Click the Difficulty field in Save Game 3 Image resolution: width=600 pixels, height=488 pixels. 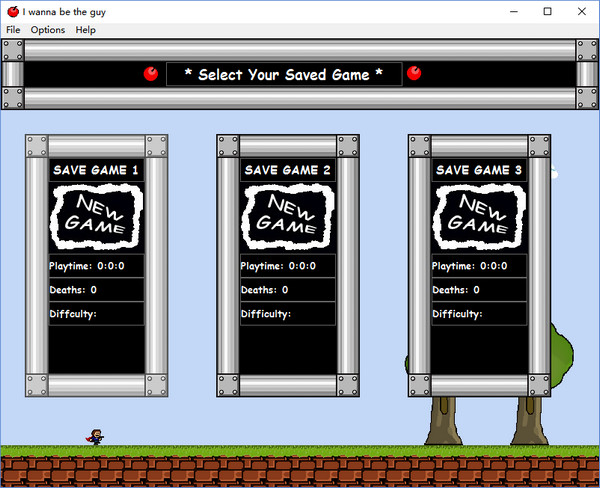(x=479, y=314)
